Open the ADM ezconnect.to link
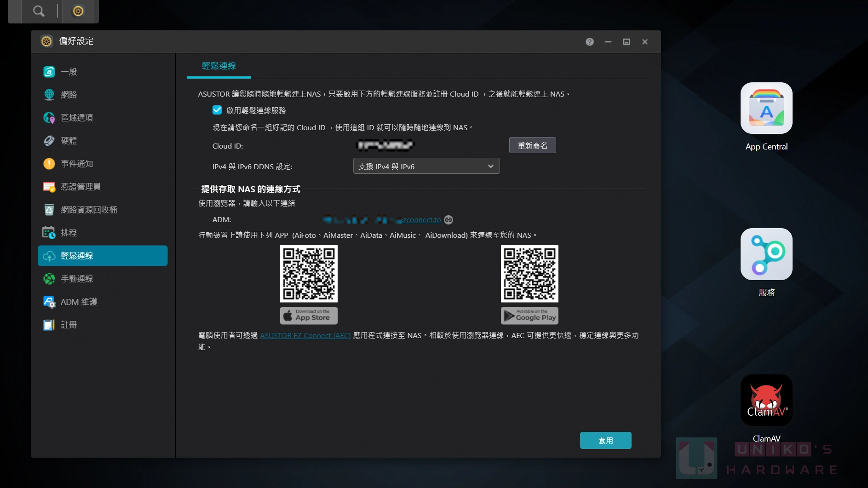This screenshot has height=488, width=868. [382, 220]
